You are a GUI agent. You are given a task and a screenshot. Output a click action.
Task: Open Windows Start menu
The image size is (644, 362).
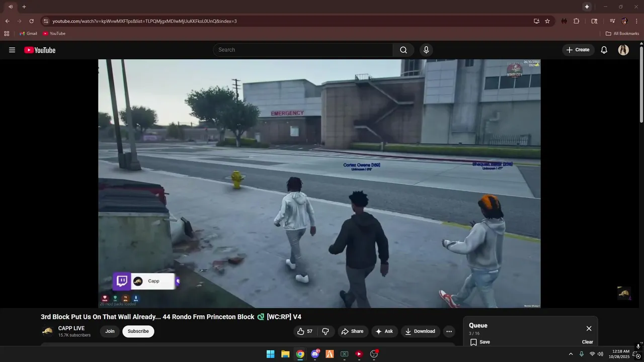pos(270,354)
